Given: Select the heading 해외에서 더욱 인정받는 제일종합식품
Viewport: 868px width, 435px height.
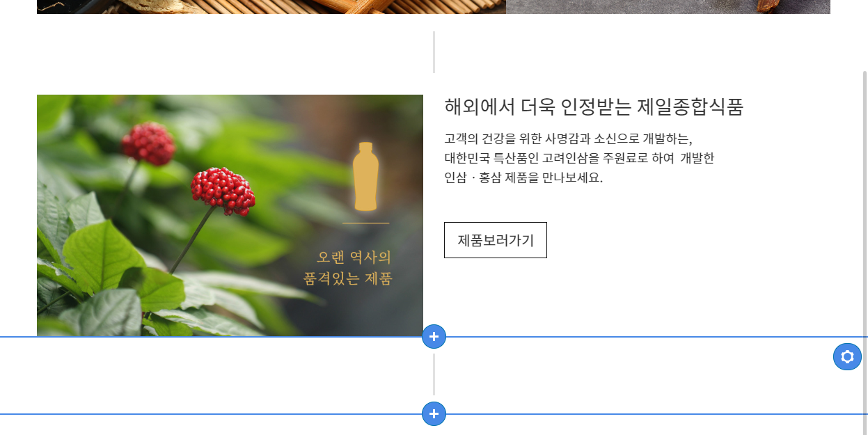Looking at the screenshot, I should pos(594,106).
